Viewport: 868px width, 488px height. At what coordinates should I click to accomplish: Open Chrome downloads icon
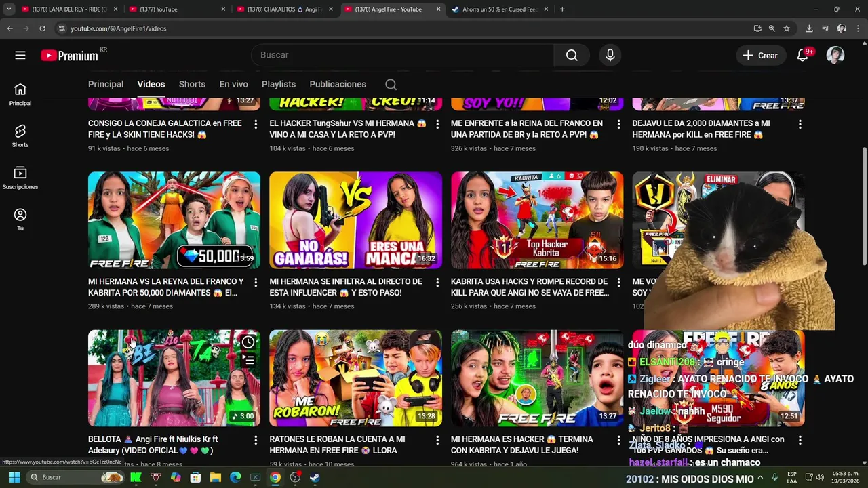pos(809,28)
